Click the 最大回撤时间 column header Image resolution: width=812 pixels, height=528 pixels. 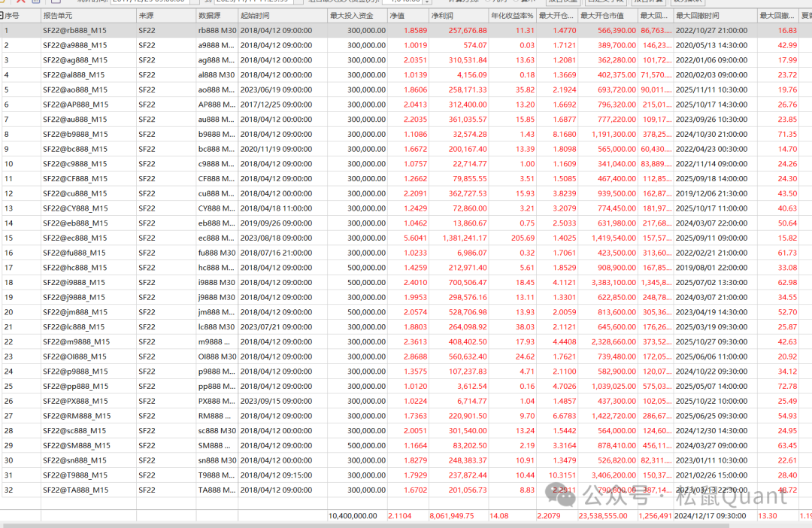[714, 15]
